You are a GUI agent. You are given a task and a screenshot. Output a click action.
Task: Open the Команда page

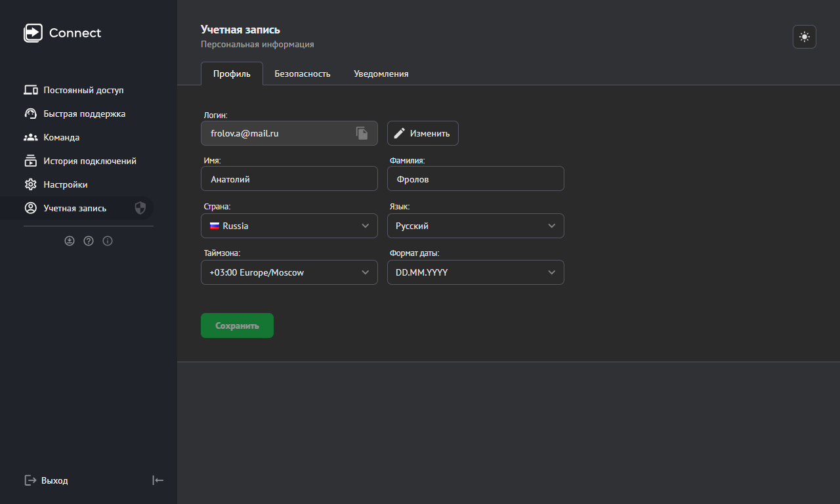pyautogui.click(x=61, y=137)
